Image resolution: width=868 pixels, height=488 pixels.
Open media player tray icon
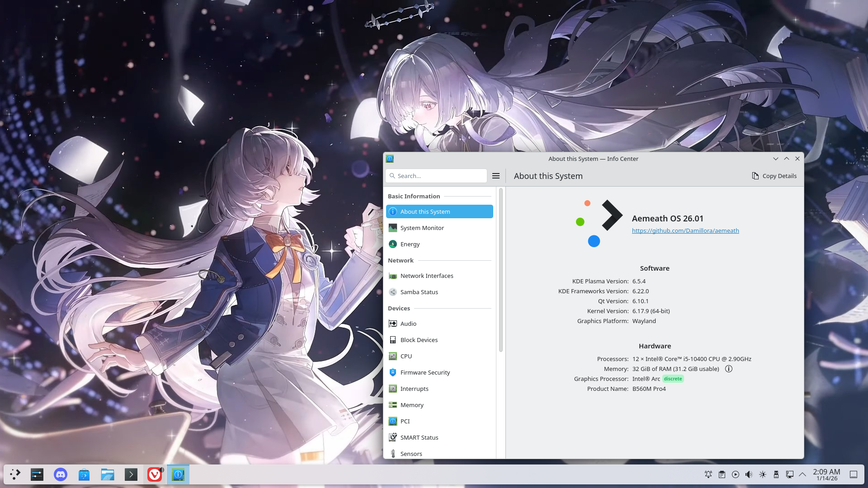click(736, 474)
